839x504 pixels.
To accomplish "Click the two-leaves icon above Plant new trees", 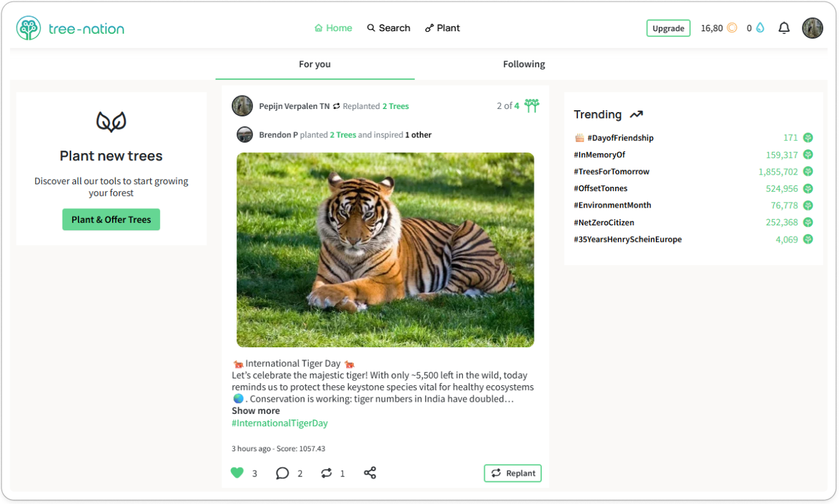I will [x=111, y=122].
